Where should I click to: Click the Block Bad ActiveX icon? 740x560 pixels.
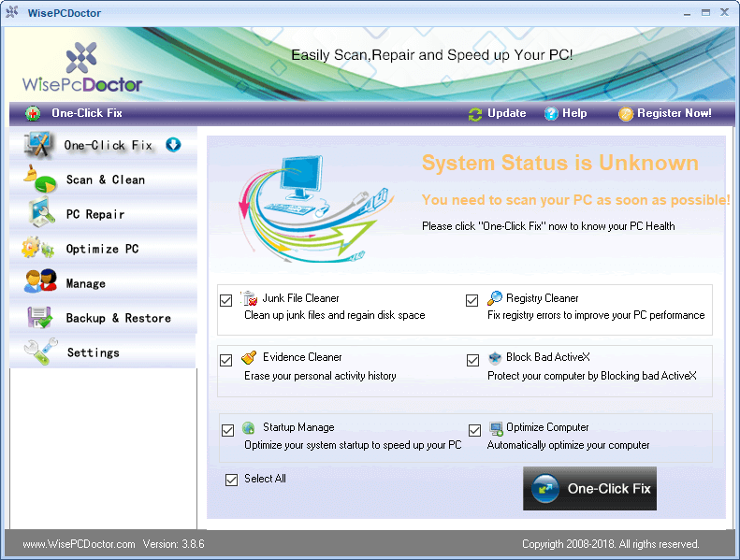pyautogui.click(x=495, y=358)
